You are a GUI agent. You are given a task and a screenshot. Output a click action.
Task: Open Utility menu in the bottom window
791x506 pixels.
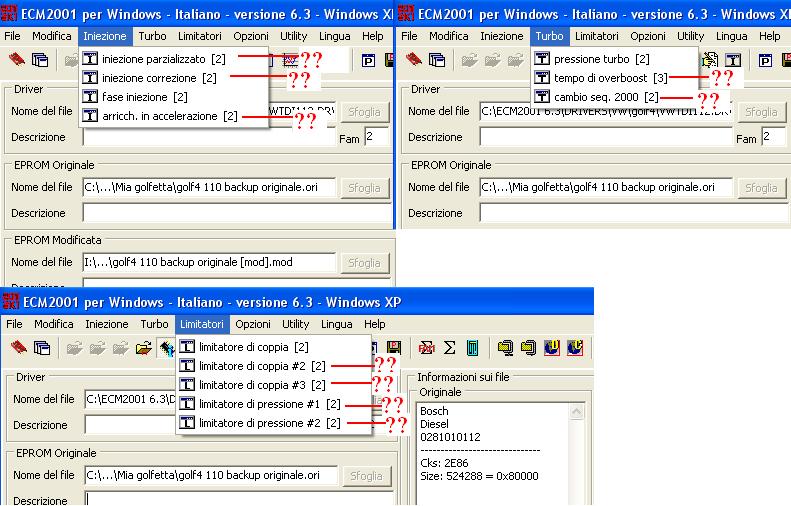(x=295, y=324)
